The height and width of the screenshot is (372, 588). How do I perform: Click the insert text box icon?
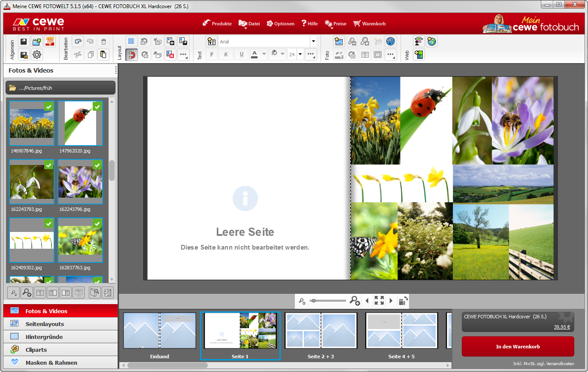coord(211,42)
